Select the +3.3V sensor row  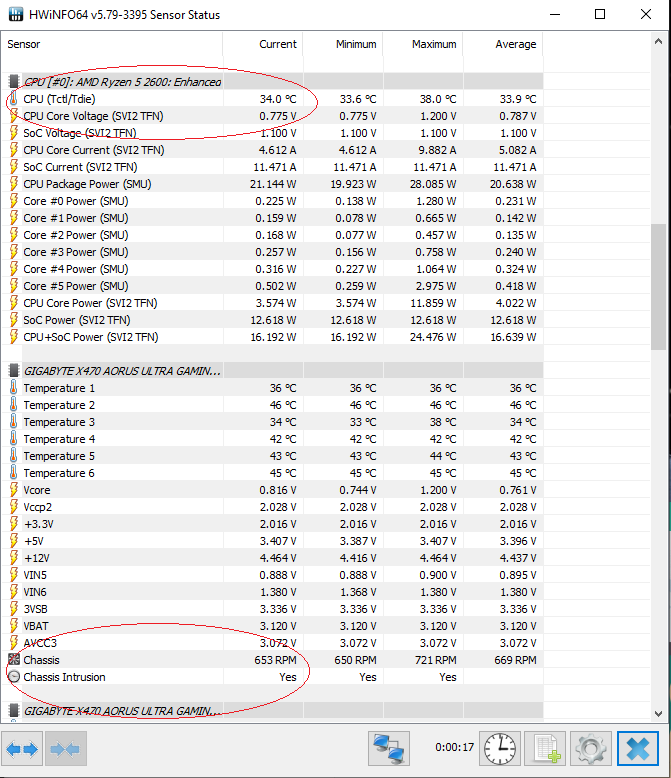click(x=272, y=523)
